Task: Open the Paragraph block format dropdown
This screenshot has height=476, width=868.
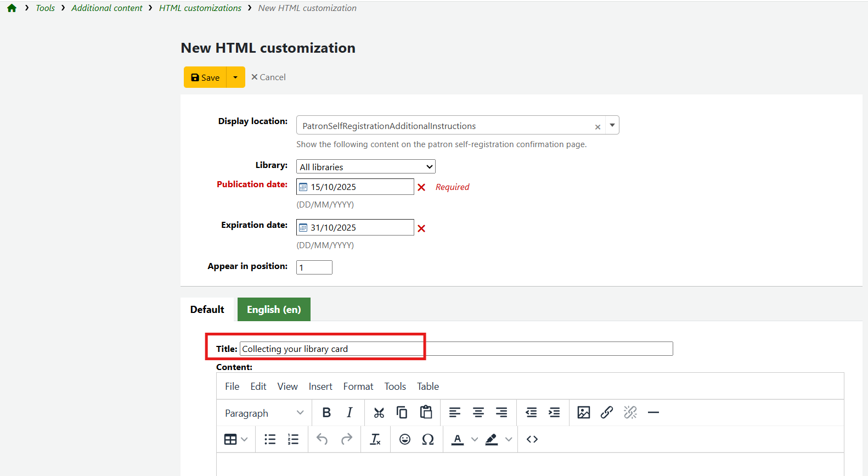Action: (264, 413)
